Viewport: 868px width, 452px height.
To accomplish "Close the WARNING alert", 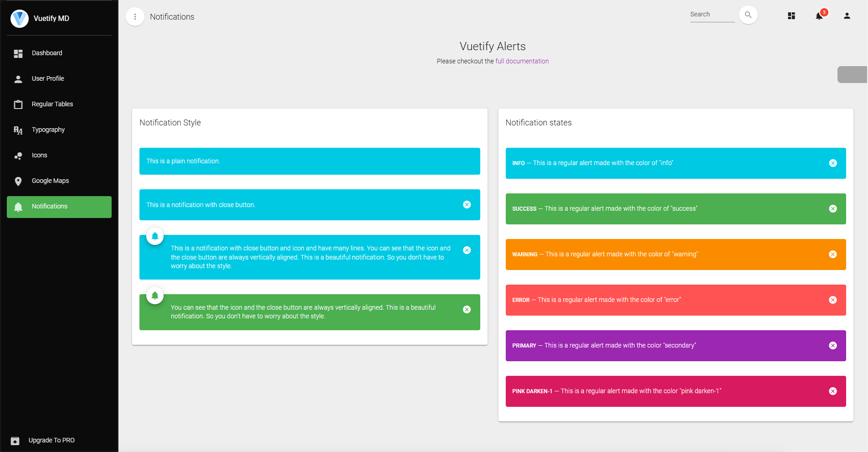I will pyautogui.click(x=833, y=255).
